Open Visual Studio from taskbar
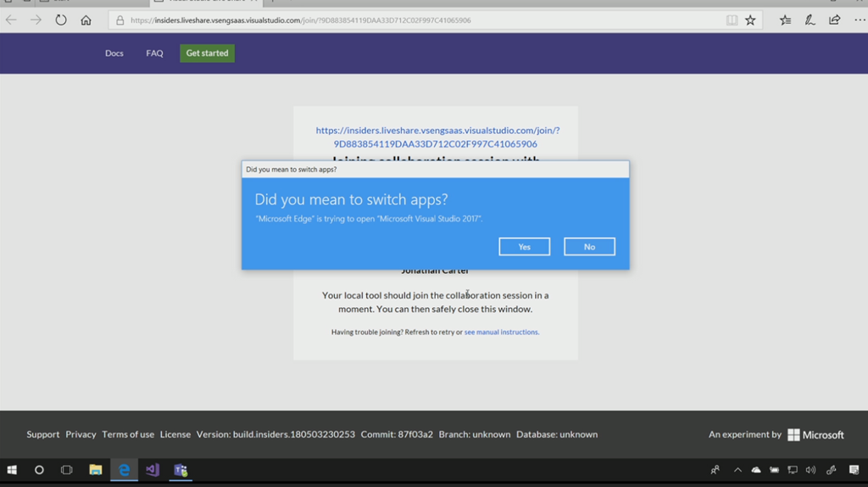The height and width of the screenshot is (487, 868). pos(153,470)
